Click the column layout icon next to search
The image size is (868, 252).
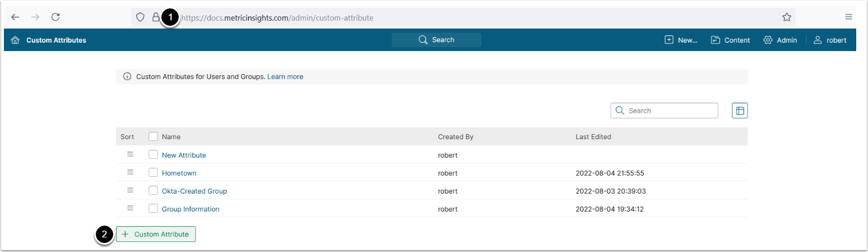[x=740, y=111]
